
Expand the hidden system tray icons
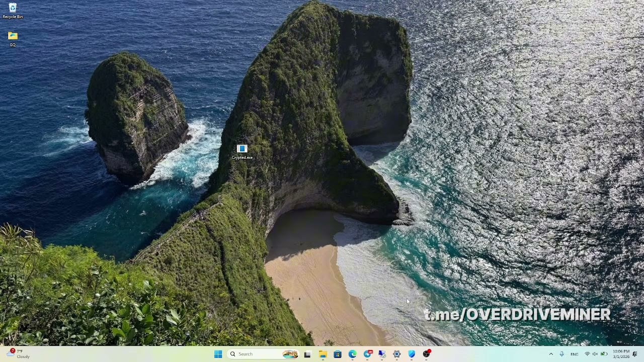point(551,354)
